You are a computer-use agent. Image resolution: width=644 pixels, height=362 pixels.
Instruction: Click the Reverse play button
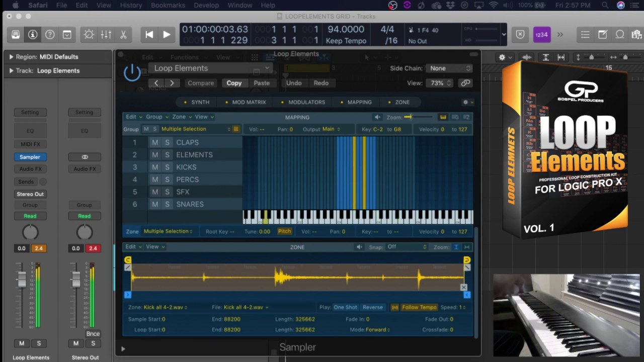click(373, 307)
